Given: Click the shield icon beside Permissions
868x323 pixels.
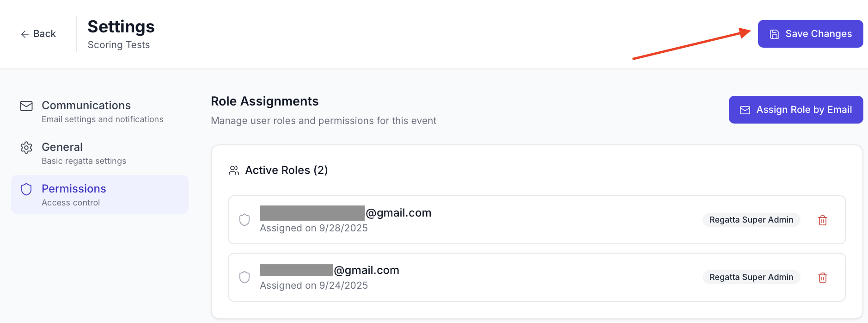Looking at the screenshot, I should pos(26,189).
